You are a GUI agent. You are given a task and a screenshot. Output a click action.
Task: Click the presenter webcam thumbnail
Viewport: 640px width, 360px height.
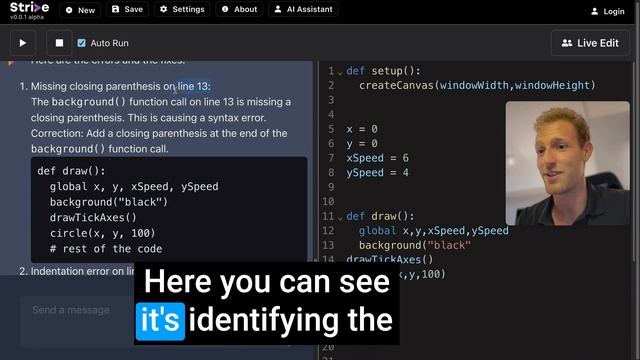pos(568,163)
